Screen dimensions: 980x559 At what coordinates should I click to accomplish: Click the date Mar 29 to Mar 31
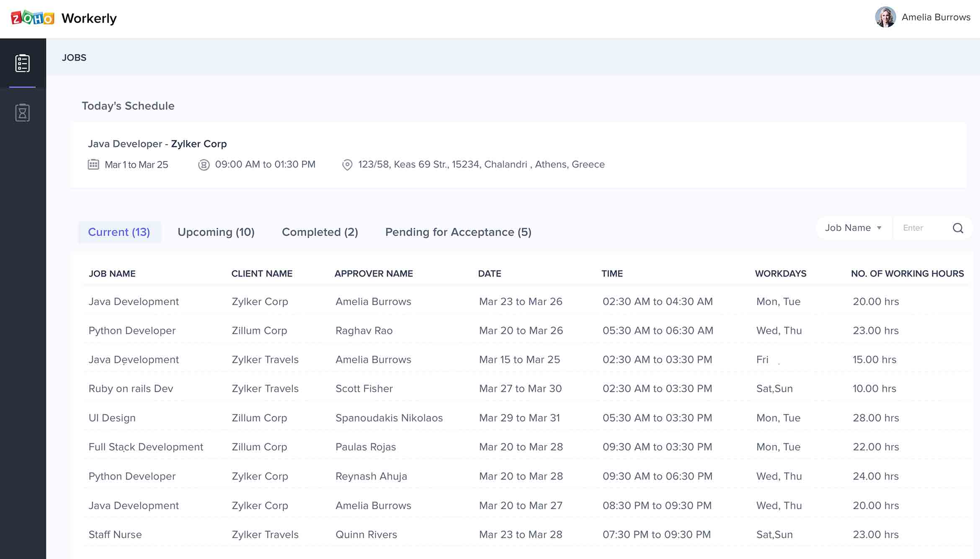(519, 418)
